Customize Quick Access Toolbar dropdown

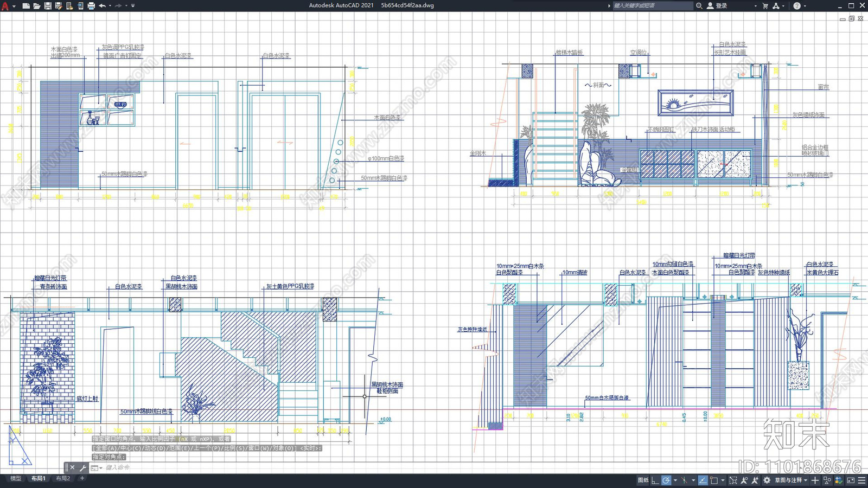pos(133,6)
